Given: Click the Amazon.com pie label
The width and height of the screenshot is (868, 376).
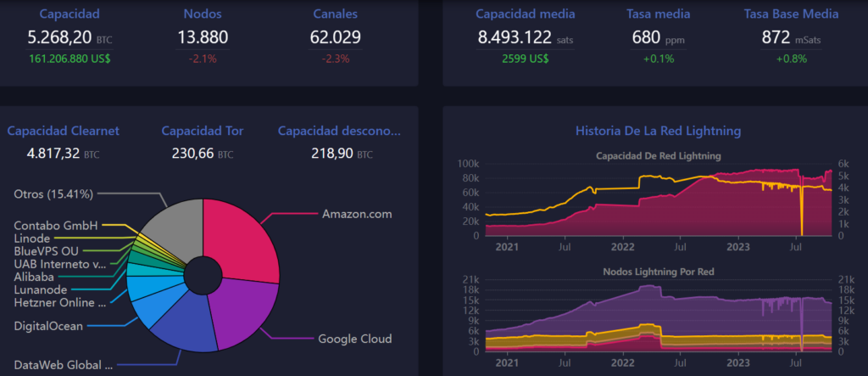Looking at the screenshot, I should [357, 214].
